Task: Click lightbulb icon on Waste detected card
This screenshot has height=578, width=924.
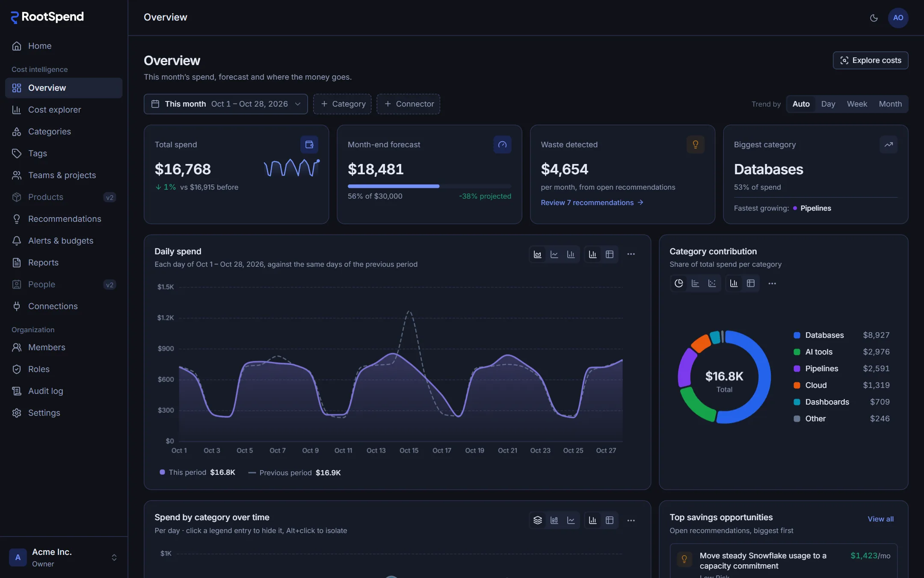Action: pos(696,145)
